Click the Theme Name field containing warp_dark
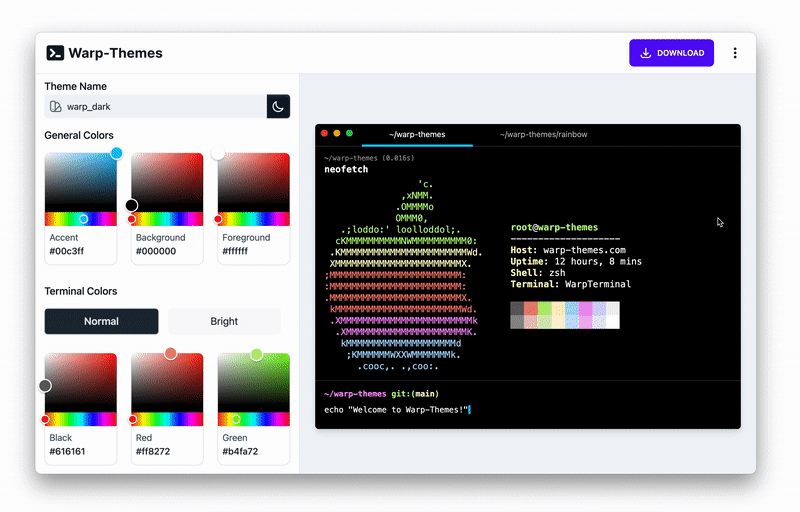 (x=156, y=106)
